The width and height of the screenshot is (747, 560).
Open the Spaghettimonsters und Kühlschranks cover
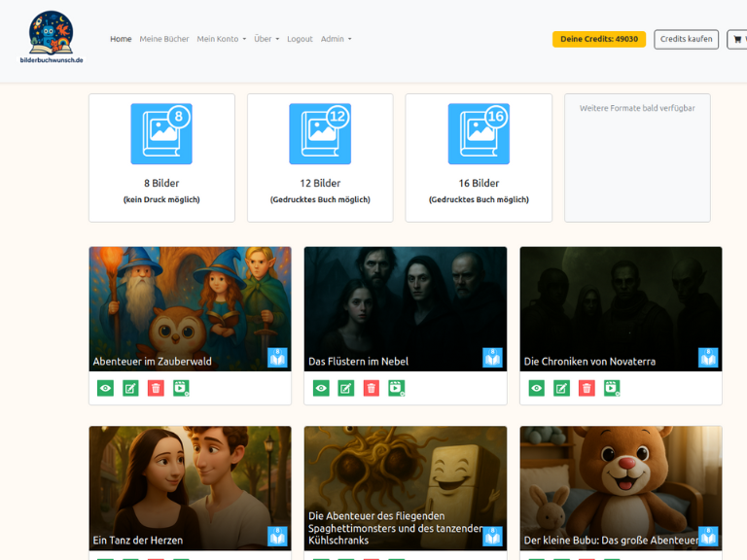(406, 488)
